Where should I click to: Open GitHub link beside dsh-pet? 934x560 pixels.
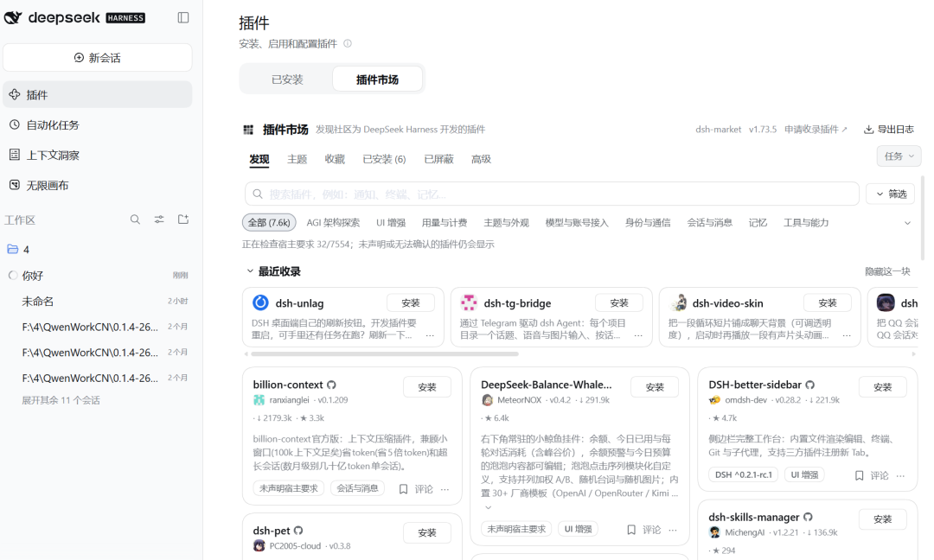298,531
